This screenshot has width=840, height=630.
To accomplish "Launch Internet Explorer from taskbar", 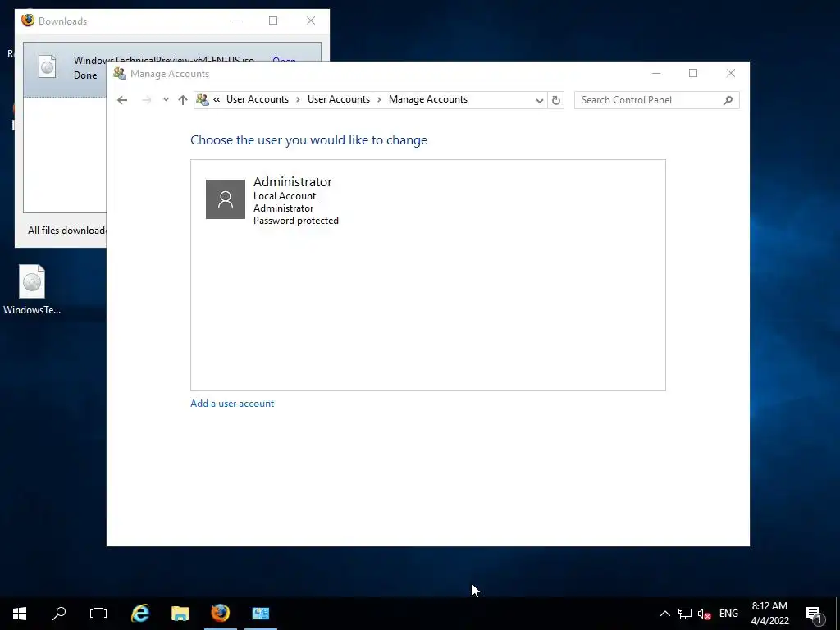I will 140,614.
